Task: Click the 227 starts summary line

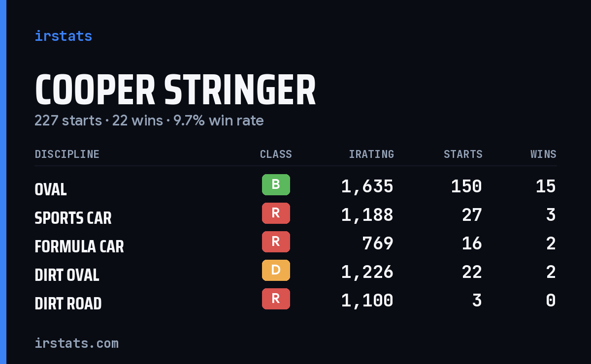Action: pyautogui.click(x=149, y=121)
